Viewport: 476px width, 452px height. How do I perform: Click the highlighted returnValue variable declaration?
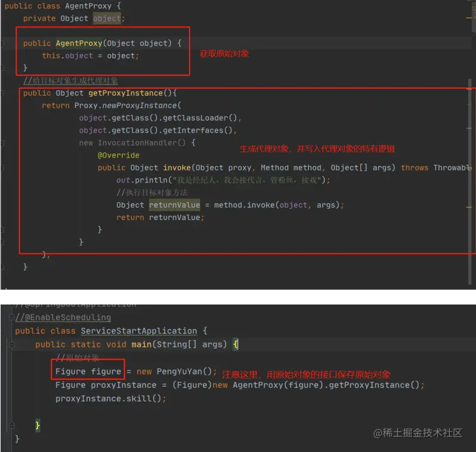point(175,205)
